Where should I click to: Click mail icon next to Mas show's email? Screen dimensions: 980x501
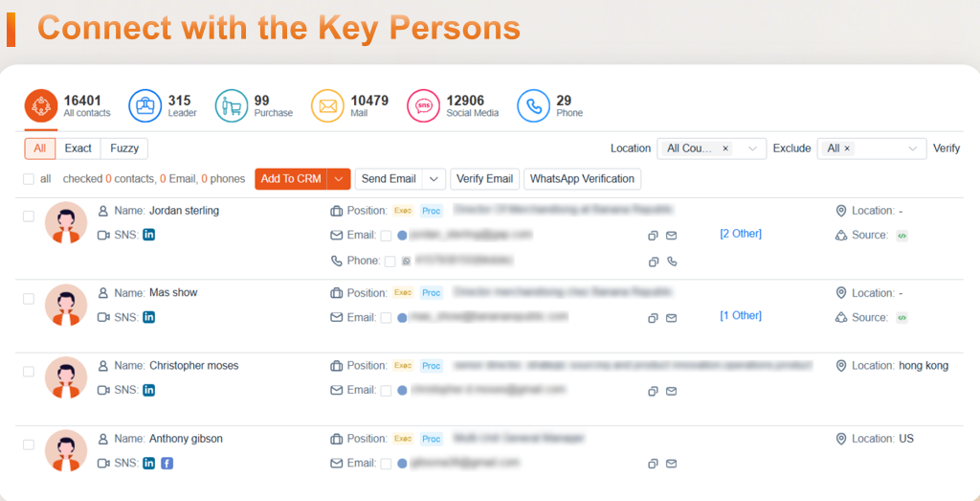[671, 318]
